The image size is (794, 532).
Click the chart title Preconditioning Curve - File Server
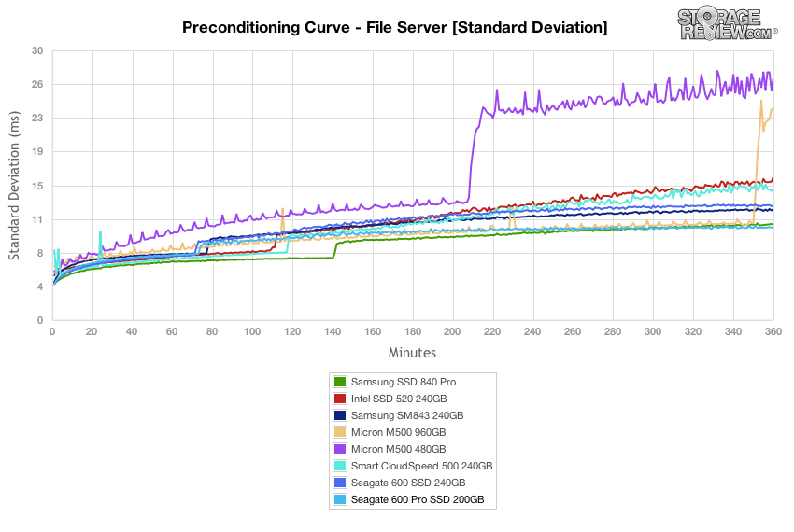pos(395,27)
